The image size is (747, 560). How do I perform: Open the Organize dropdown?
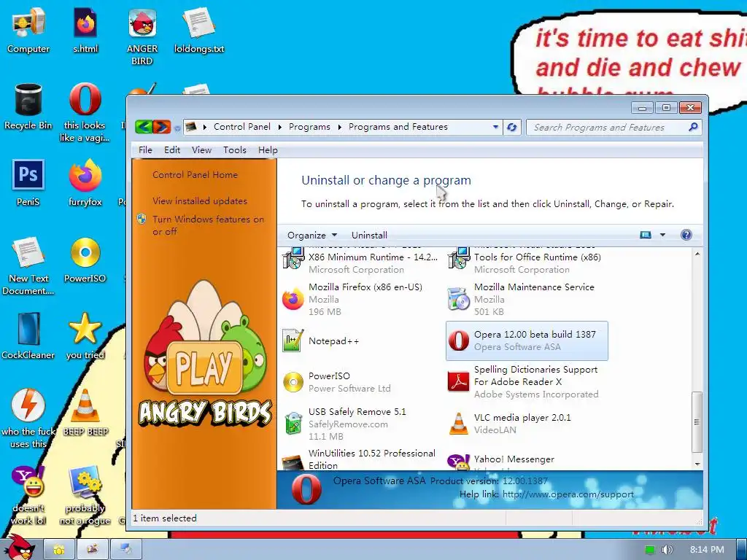(x=312, y=235)
